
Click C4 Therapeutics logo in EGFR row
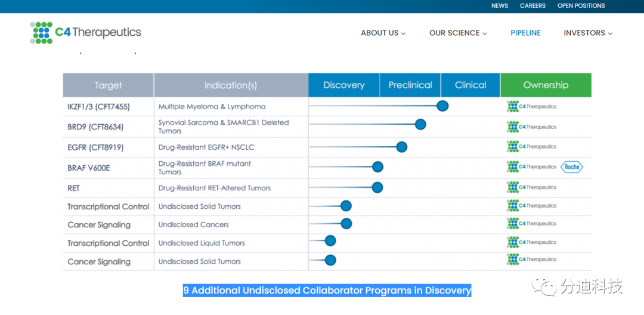(x=532, y=147)
